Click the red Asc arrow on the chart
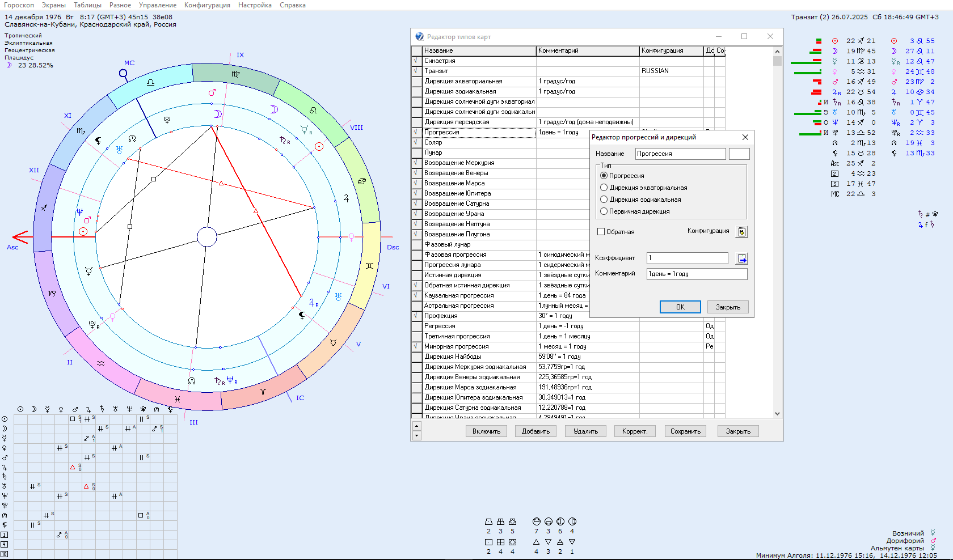The width and height of the screenshot is (953, 560). tap(21, 236)
